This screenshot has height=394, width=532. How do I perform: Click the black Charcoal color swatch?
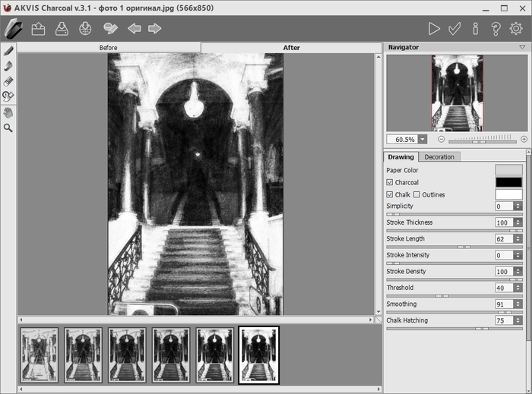click(508, 182)
